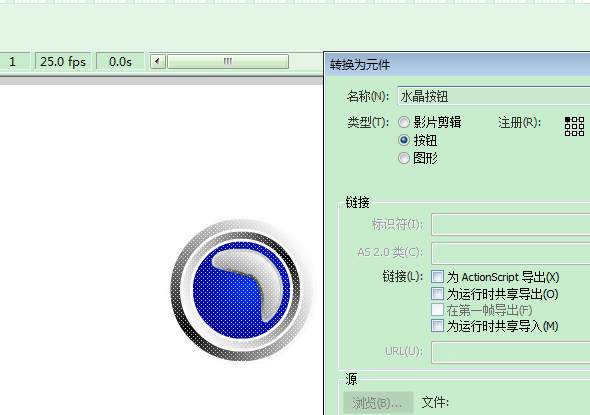
Task: Click the current frame number 1
Action: click(x=13, y=62)
